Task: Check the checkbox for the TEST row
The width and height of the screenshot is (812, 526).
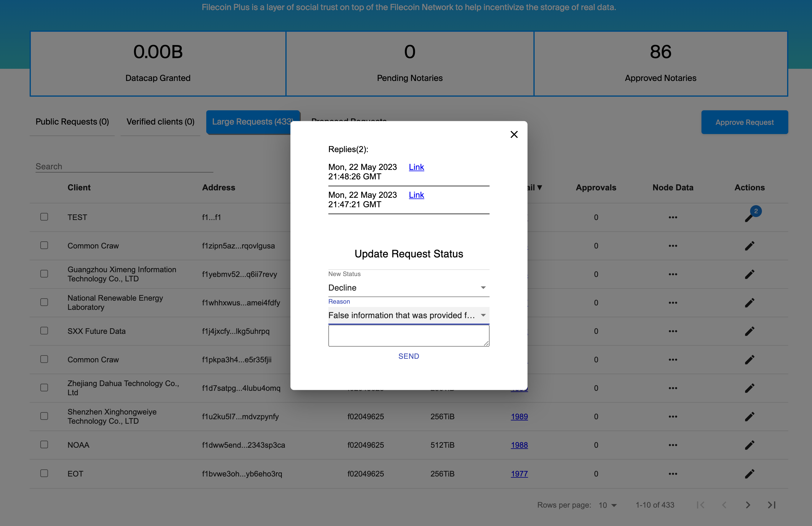Action: click(44, 217)
